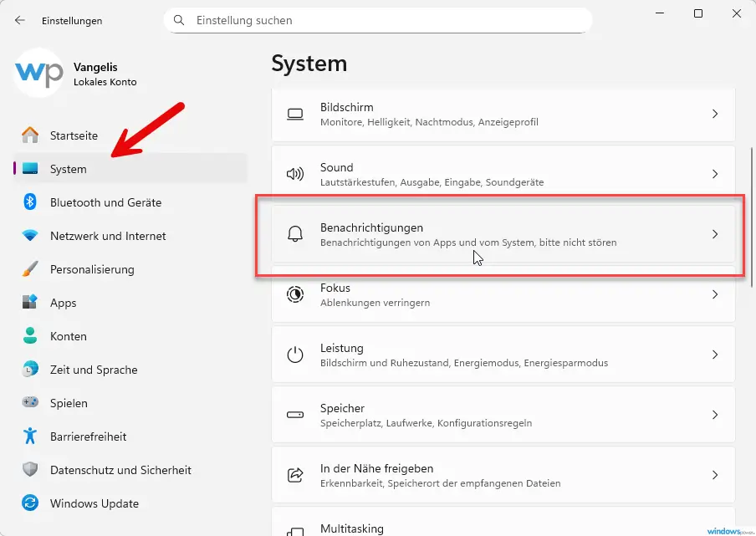Go to Zeit und Sprache section

[93, 370]
